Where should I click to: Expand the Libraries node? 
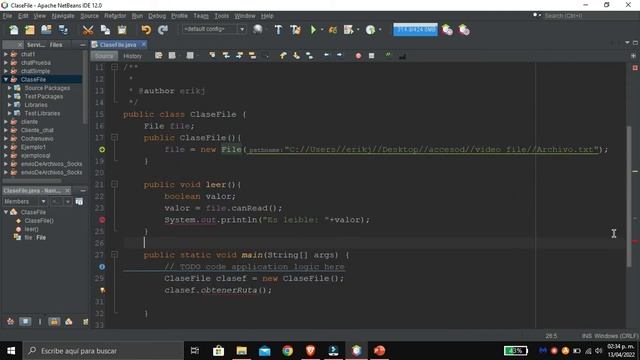(10, 105)
